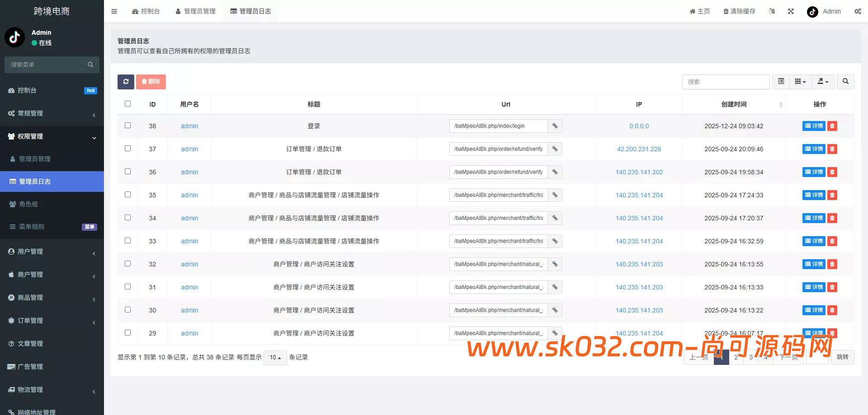Image resolution: width=868 pixels, height=415 pixels.
Task: Click the search magnifier icon in the table toolbar
Action: (x=845, y=82)
